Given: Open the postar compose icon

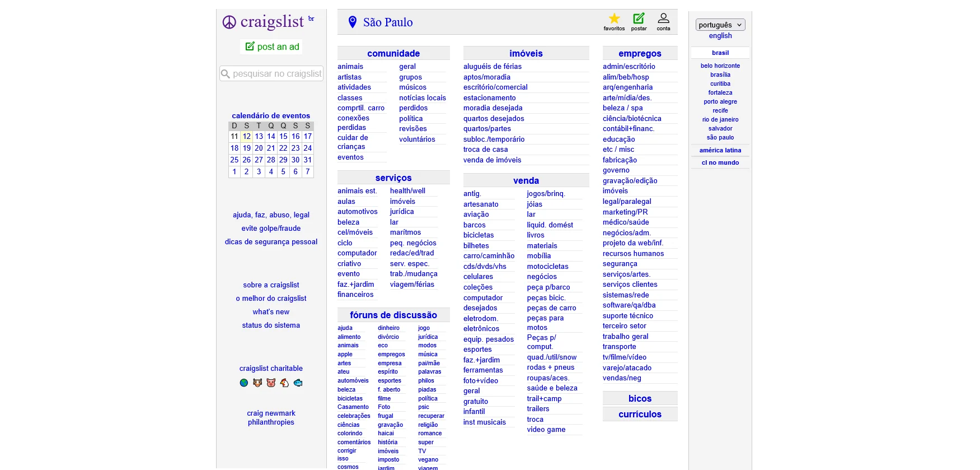Looking at the screenshot, I should (x=639, y=18).
